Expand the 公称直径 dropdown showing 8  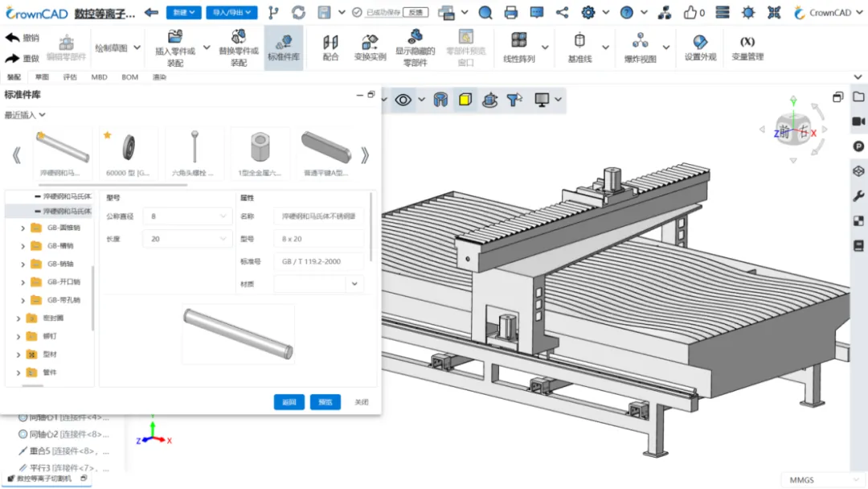click(187, 216)
